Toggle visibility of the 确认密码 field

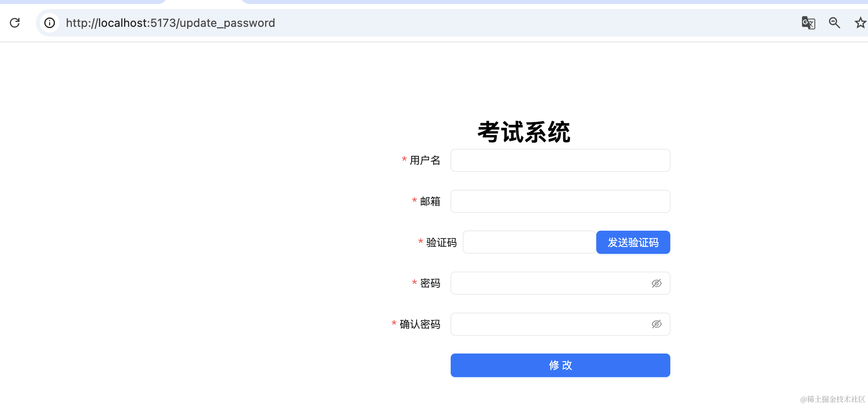[x=656, y=324]
